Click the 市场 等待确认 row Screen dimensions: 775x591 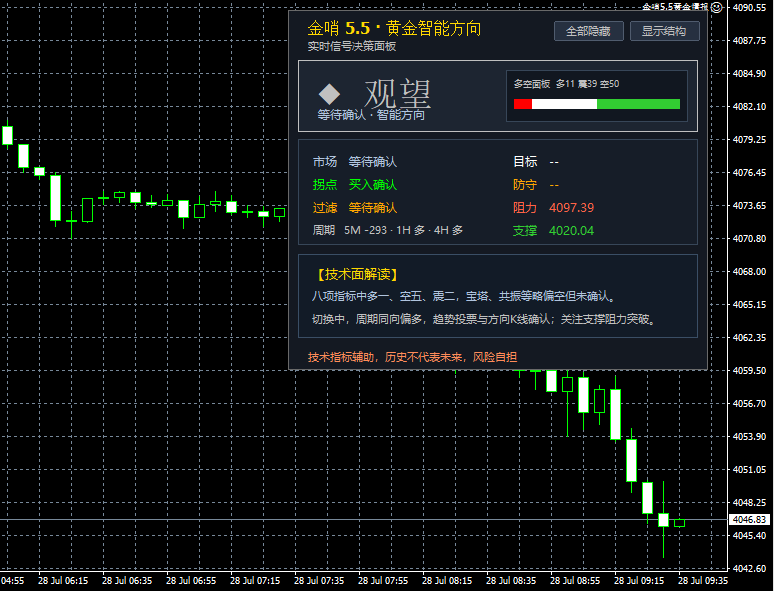pyautogui.click(x=354, y=162)
